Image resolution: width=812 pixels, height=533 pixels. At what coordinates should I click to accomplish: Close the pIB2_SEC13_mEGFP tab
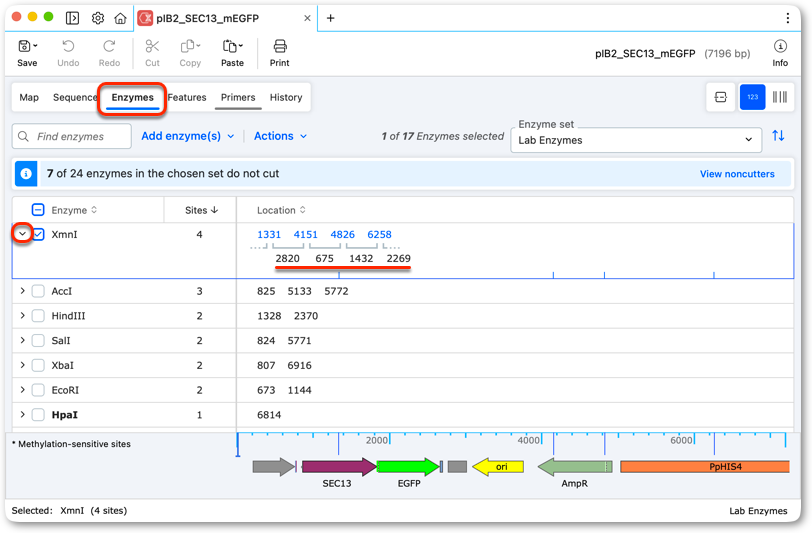[307, 18]
